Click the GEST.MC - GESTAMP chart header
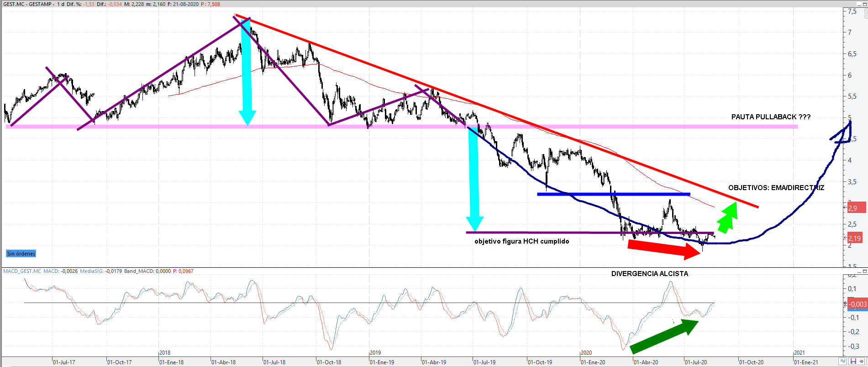 point(28,4)
